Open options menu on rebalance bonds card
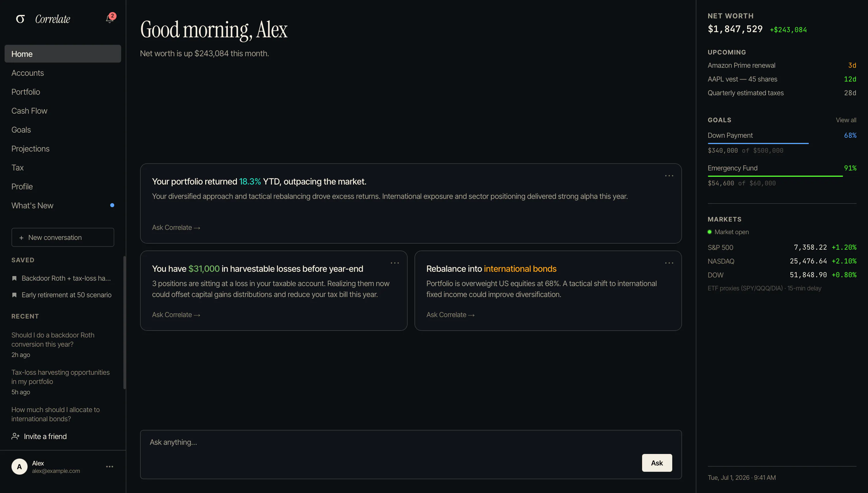The width and height of the screenshot is (868, 493). [x=669, y=263]
